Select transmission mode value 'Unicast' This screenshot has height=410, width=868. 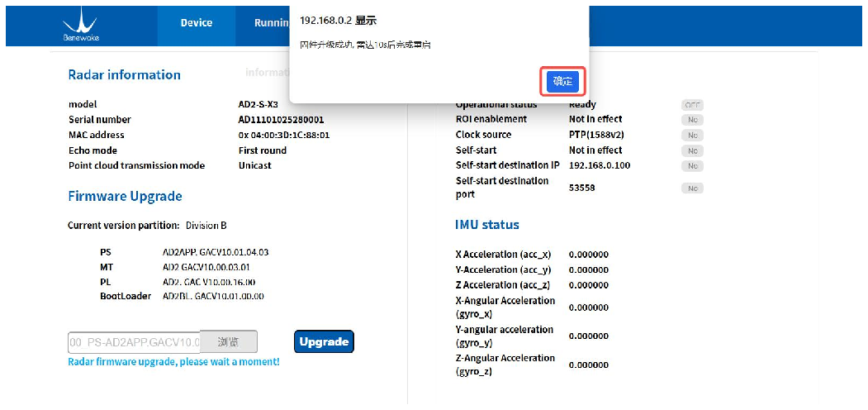tap(254, 165)
